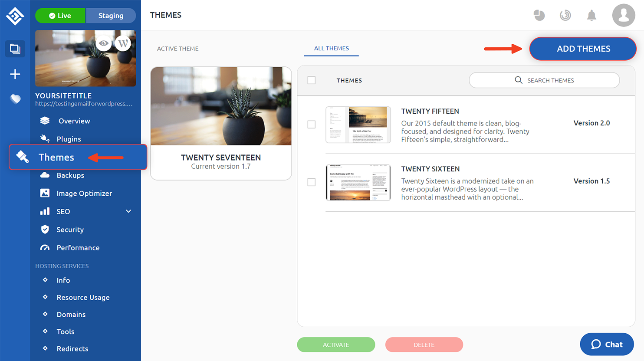644x361 pixels.
Task: Click the SEO bar chart icon
Action: [x=45, y=211]
